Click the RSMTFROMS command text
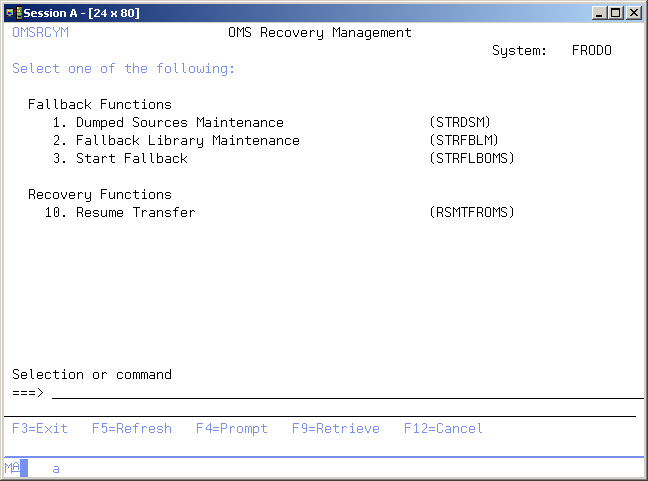Viewport: 648px width, 481px height. (x=472, y=212)
